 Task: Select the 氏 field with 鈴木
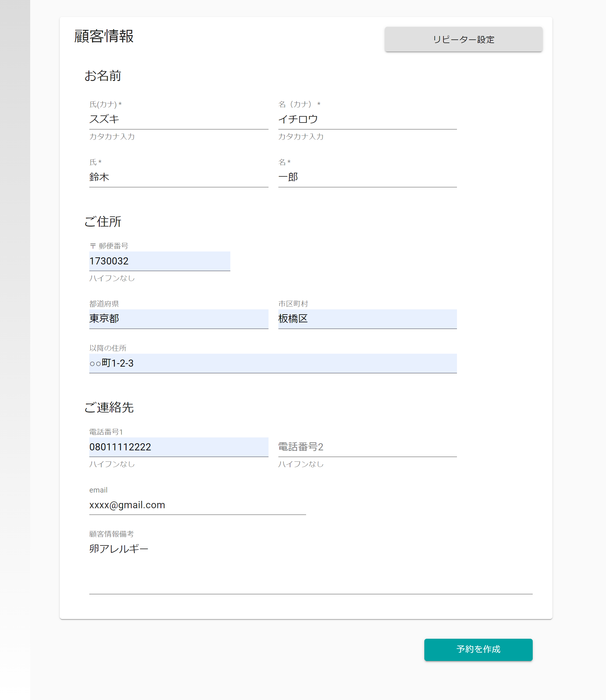179,177
